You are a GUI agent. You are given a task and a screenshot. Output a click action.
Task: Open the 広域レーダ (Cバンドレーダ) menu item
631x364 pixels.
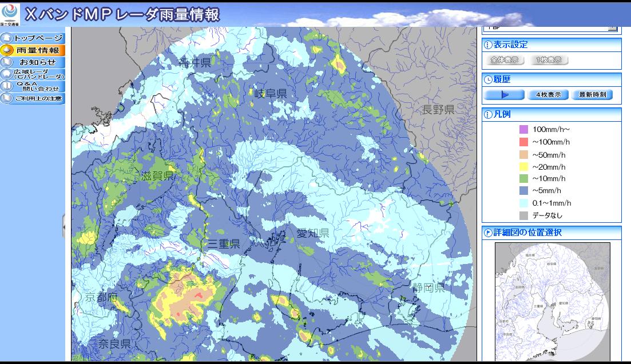click(x=33, y=74)
